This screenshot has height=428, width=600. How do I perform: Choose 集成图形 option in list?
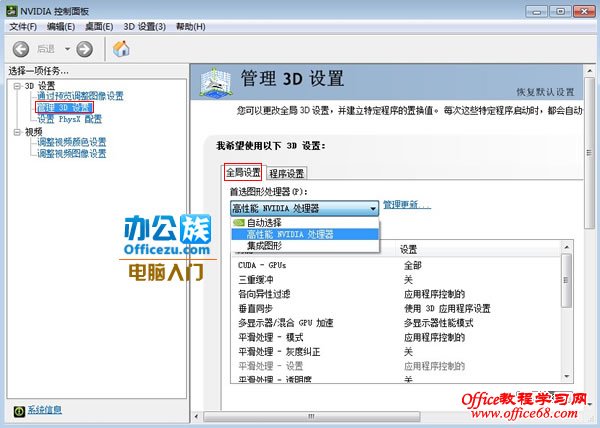pos(305,246)
